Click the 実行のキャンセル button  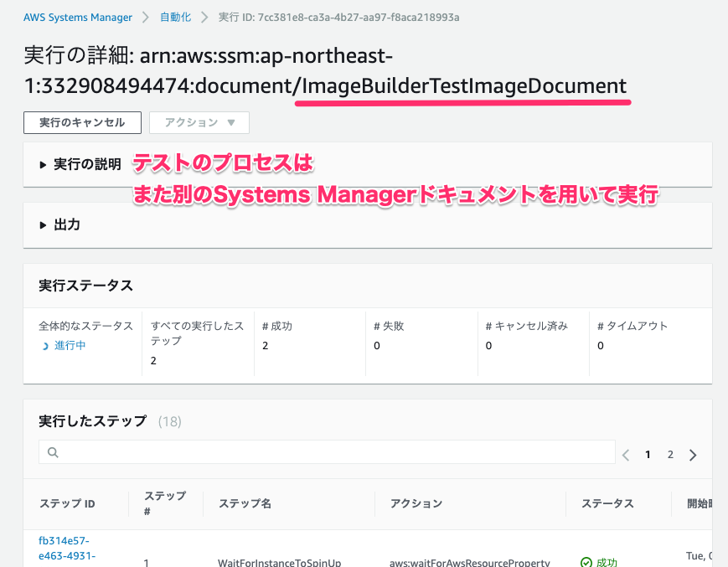coord(82,122)
